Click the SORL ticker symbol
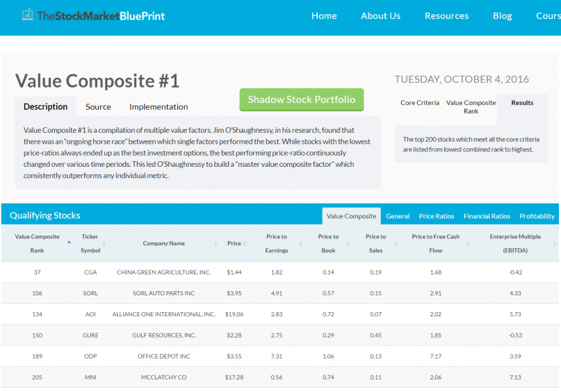561x392 pixels. pyautogui.click(x=90, y=293)
